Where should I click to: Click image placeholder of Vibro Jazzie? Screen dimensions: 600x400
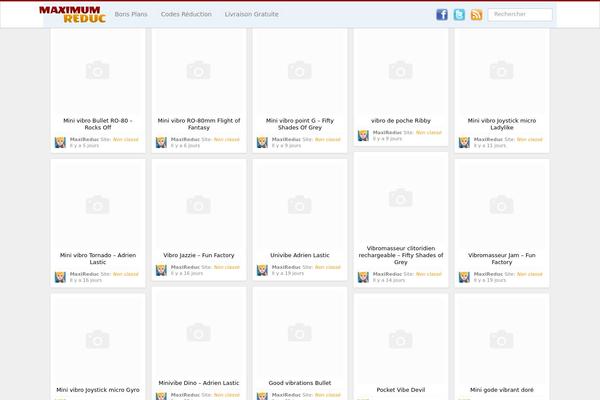(199, 205)
